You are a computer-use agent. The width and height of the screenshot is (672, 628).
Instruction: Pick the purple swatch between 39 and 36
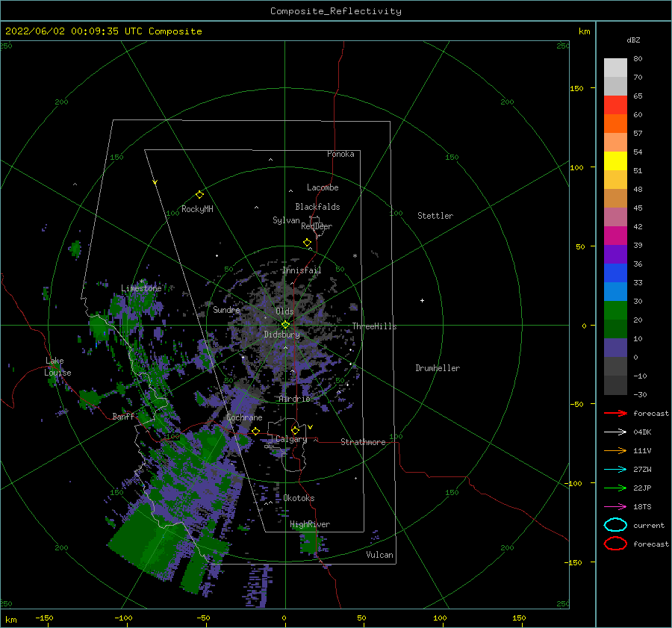click(x=615, y=255)
